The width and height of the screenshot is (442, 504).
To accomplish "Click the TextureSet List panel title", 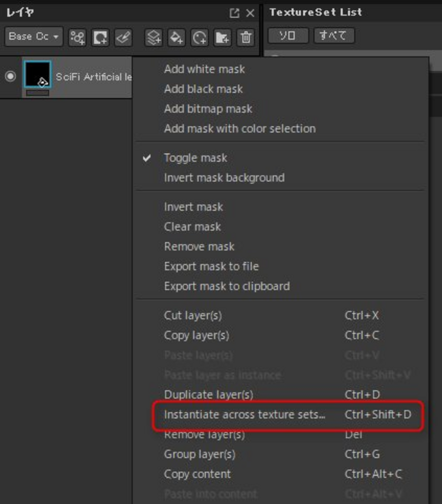I will (316, 12).
